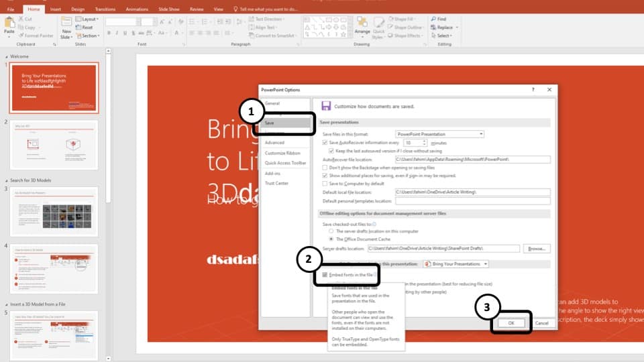
Task: Open the Font Color picker
Action: coord(178,33)
